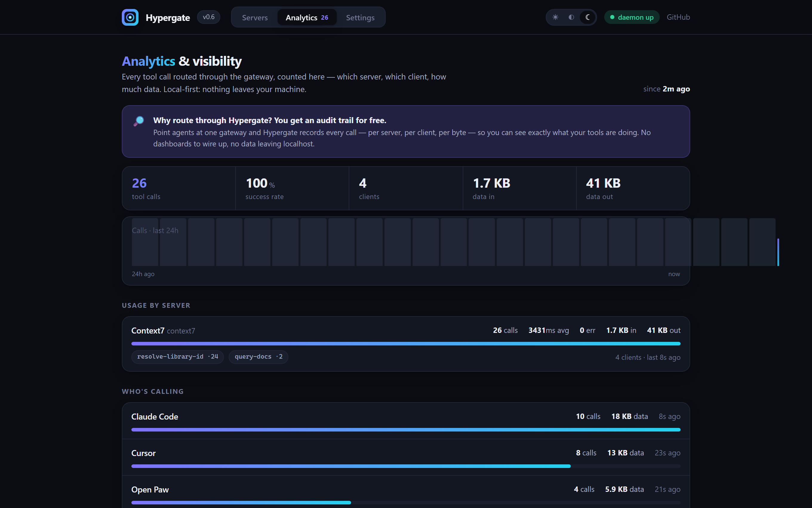The width and height of the screenshot is (812, 508).
Task: Click the 'since 2m ago' label
Action: tap(666, 89)
